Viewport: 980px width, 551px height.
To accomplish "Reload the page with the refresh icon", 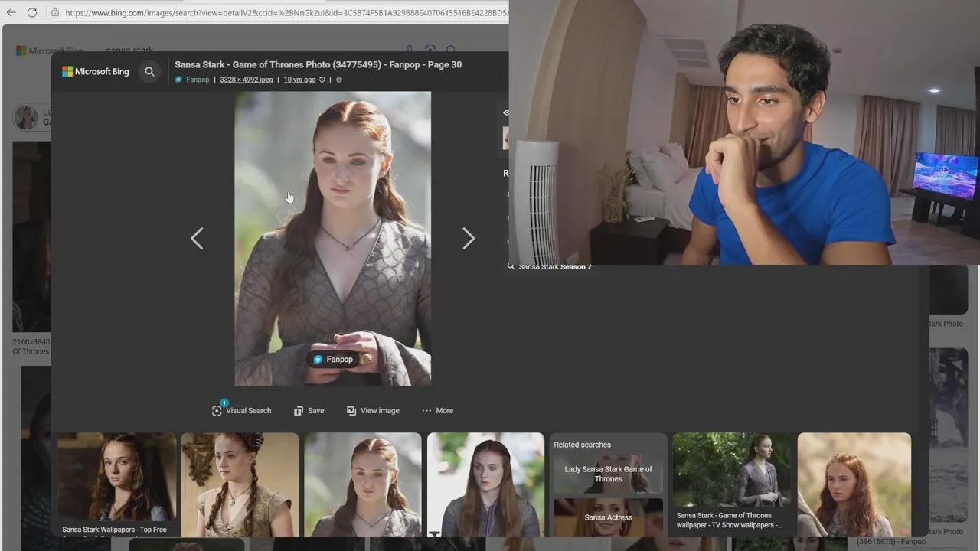I will [32, 12].
